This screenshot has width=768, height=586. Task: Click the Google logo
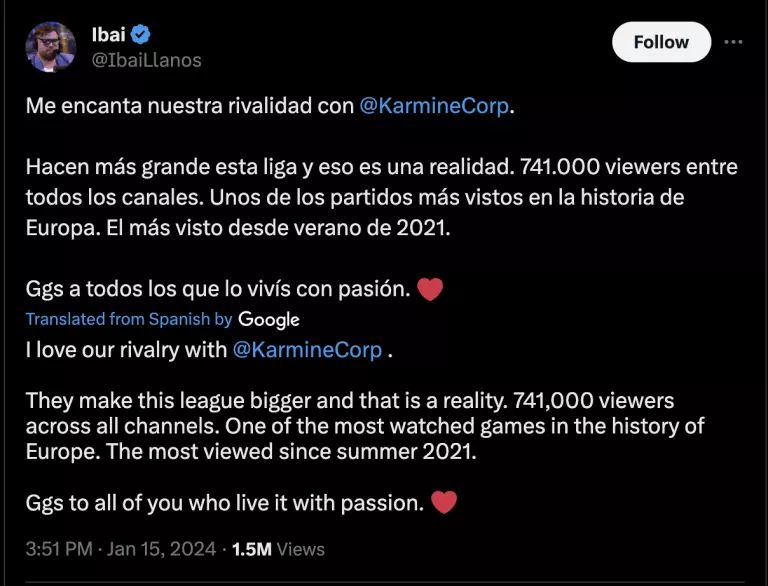[269, 320]
